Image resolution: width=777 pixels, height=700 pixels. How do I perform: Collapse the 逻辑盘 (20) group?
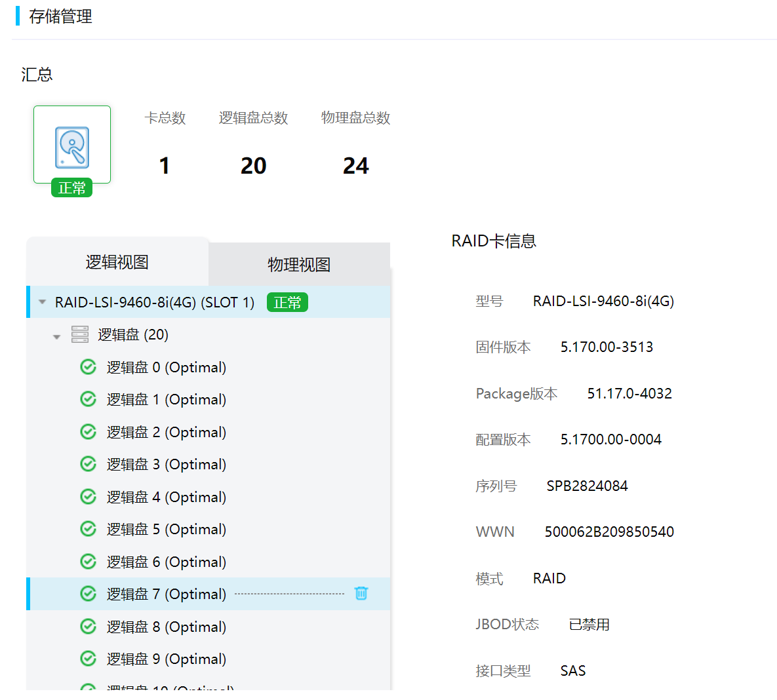[57, 336]
